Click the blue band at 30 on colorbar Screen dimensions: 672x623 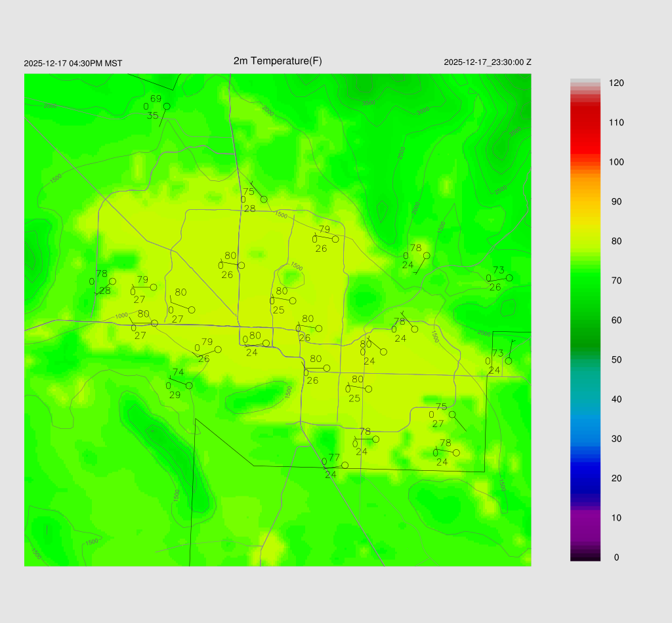pos(585,439)
